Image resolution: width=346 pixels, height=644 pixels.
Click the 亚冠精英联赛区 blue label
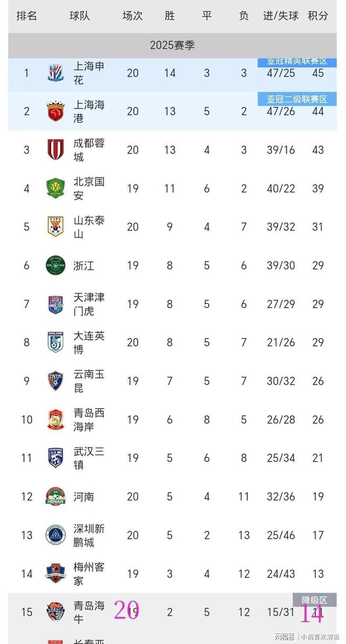point(297,62)
